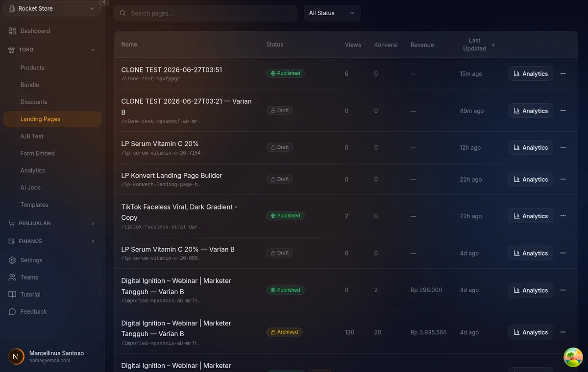Focus the Search pages field
588x372 pixels.
coord(206,13)
